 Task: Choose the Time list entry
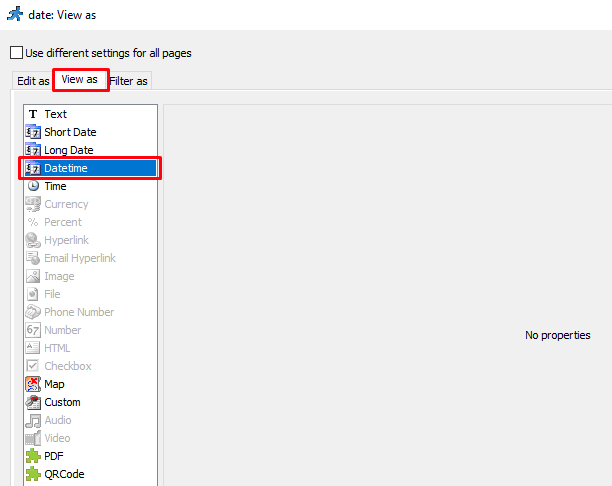click(x=55, y=186)
